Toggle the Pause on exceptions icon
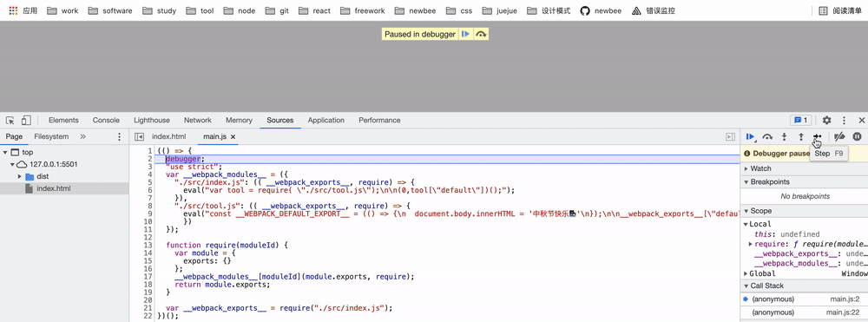The height and width of the screenshot is (322, 868). [x=857, y=136]
